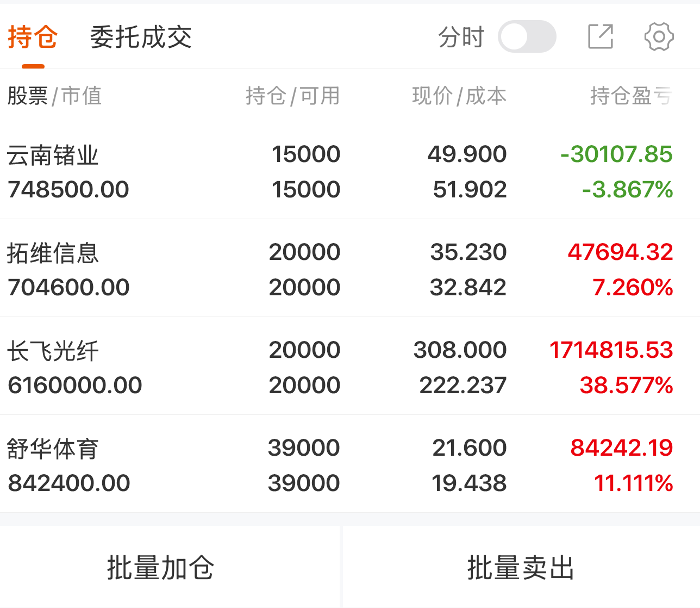Select the 云南锗业 stock name

pyautogui.click(x=53, y=156)
